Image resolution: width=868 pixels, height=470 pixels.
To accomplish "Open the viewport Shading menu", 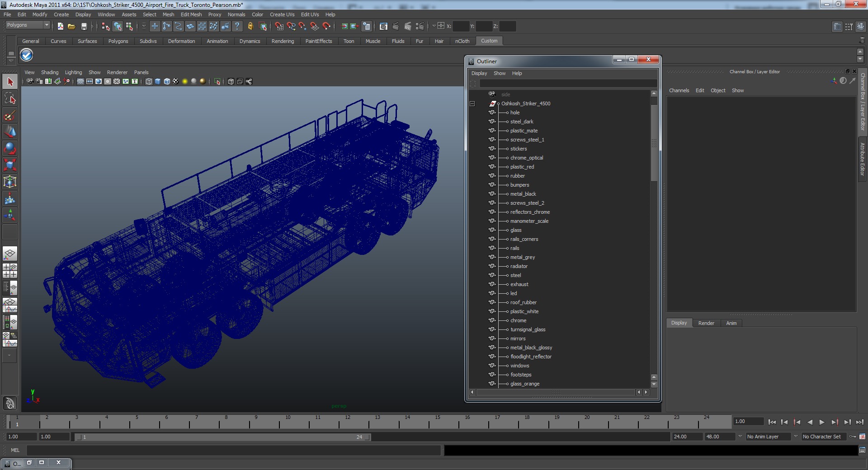I will (x=50, y=72).
